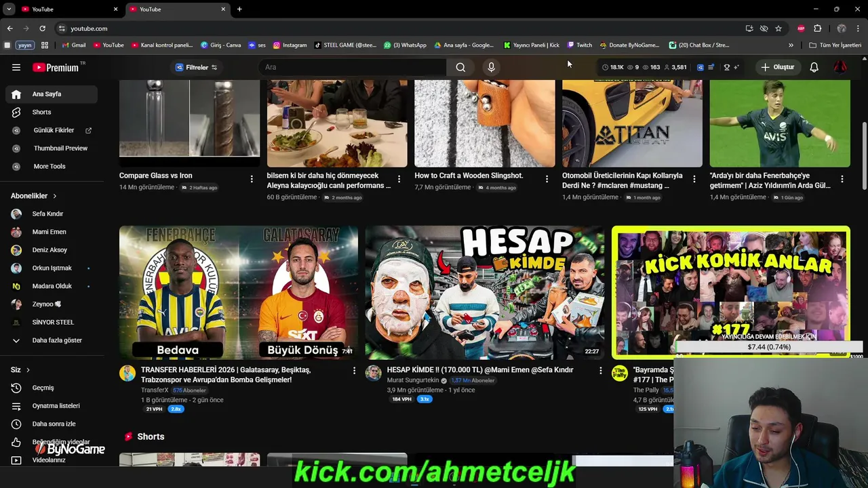Open the Instagram bookmark
The width and height of the screenshot is (868, 488).
click(290, 45)
